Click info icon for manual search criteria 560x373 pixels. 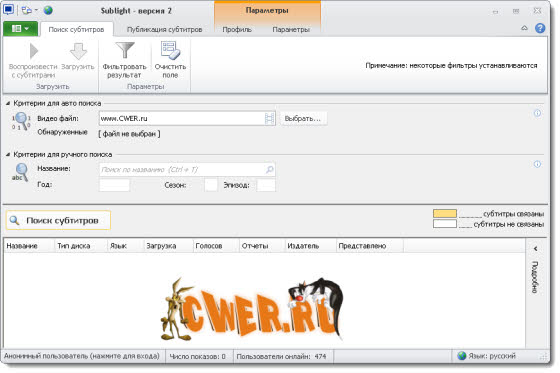pos(537,164)
